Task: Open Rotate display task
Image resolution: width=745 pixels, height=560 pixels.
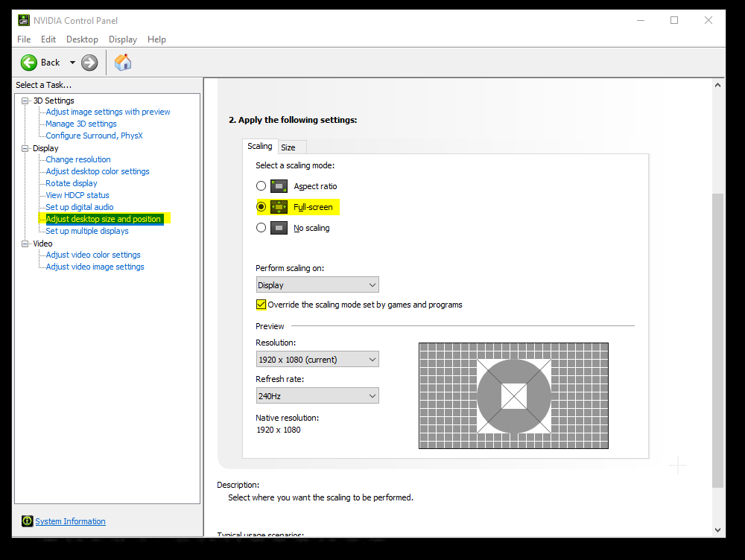Action: [72, 183]
